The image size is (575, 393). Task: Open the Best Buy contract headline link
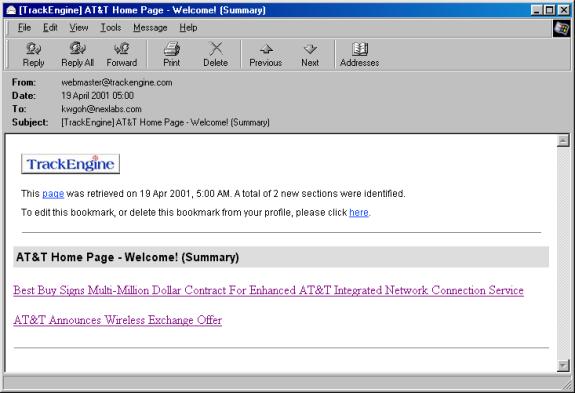(x=268, y=290)
